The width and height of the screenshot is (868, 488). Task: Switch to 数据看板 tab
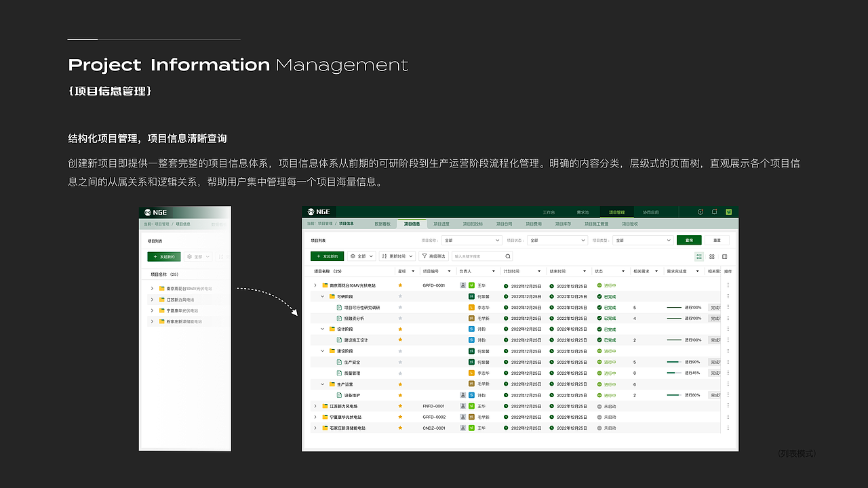point(382,223)
